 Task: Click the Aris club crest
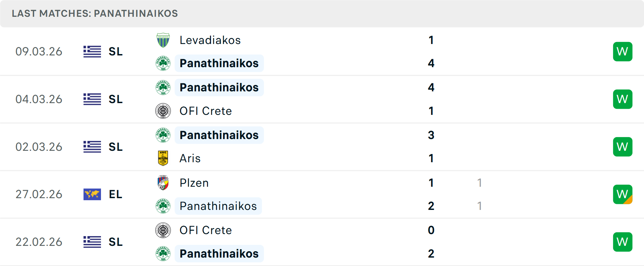[163, 158]
